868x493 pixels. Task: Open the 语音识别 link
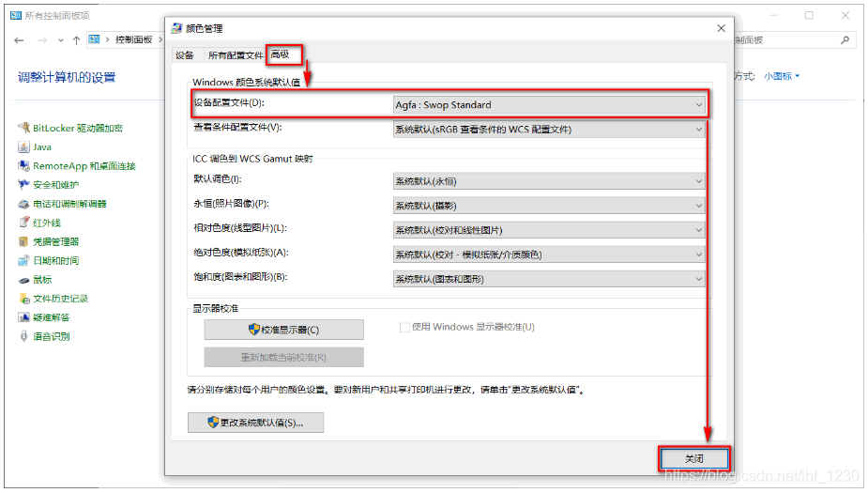coord(51,336)
